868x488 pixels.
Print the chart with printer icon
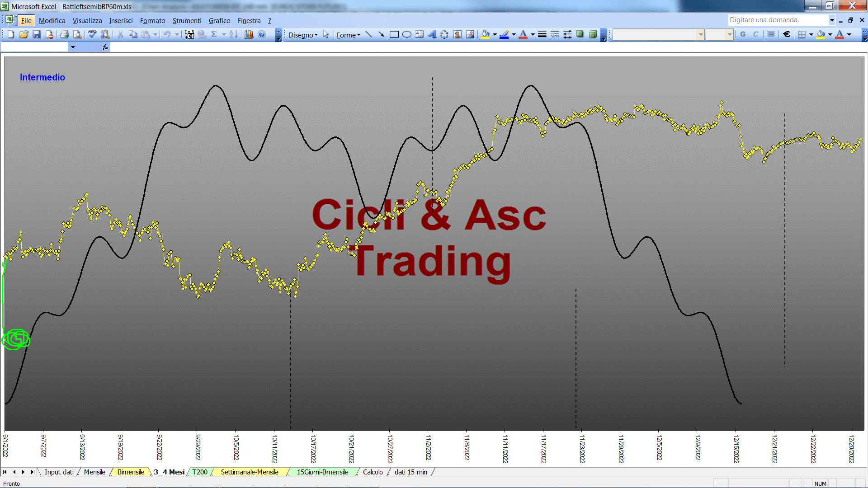coord(64,34)
